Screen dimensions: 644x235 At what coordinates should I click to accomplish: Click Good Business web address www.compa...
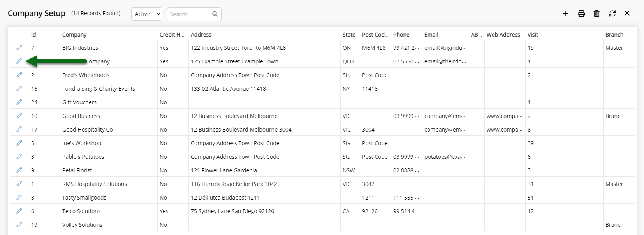[505, 116]
